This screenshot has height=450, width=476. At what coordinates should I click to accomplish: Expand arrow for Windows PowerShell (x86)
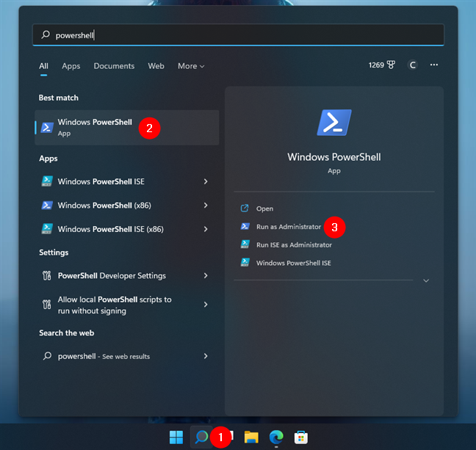click(x=206, y=206)
